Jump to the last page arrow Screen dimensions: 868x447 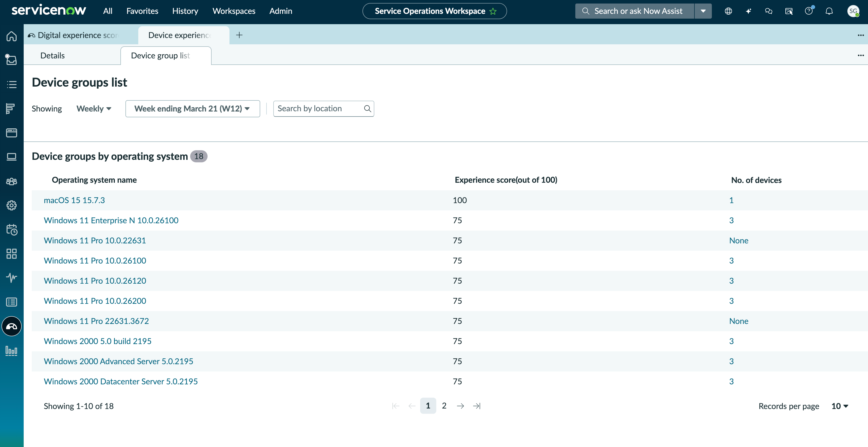click(477, 406)
